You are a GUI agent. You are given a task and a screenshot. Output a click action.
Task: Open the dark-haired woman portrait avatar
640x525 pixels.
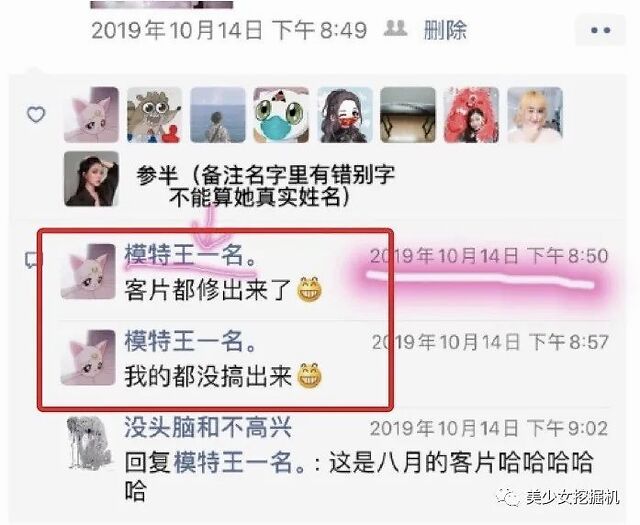coord(91,179)
